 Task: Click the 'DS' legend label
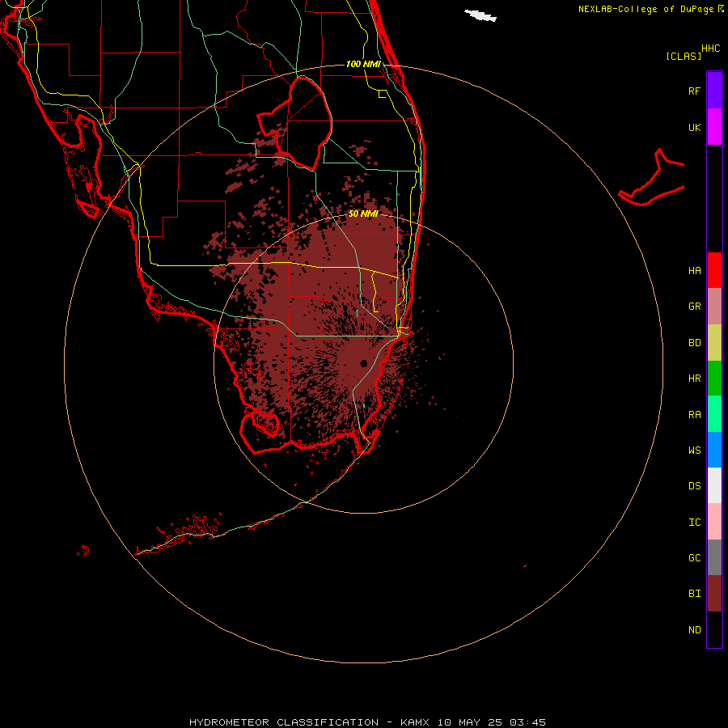(x=694, y=485)
